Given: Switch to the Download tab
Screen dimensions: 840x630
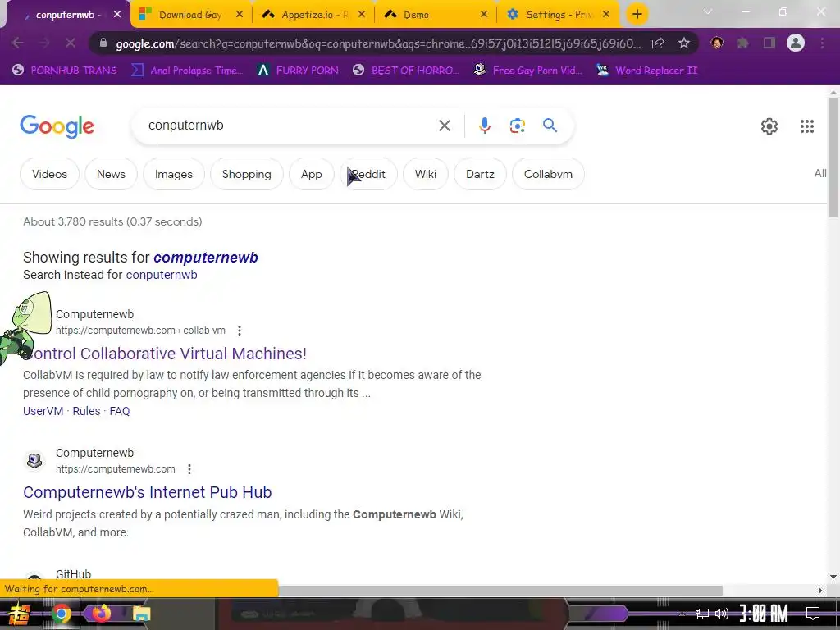Looking at the screenshot, I should pyautogui.click(x=190, y=15).
